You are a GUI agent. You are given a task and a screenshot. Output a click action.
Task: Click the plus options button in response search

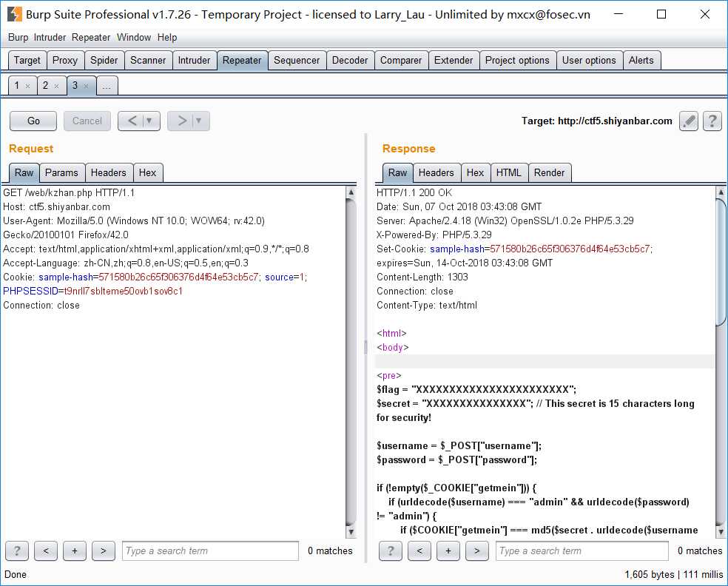448,550
